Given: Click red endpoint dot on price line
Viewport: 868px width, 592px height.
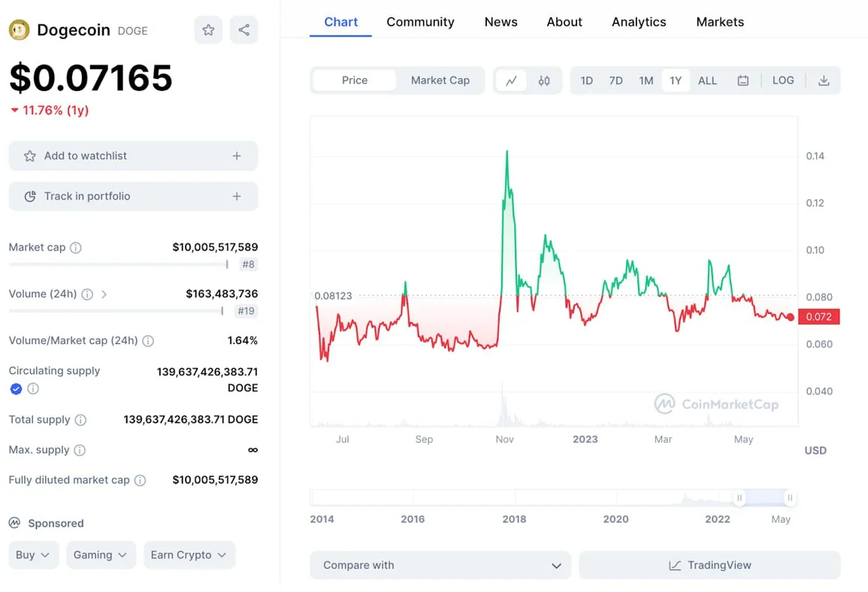Looking at the screenshot, I should (791, 317).
